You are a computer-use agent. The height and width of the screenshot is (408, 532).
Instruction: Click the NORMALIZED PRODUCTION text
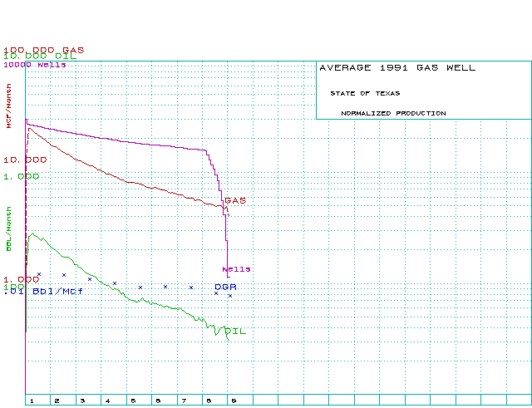click(x=393, y=113)
